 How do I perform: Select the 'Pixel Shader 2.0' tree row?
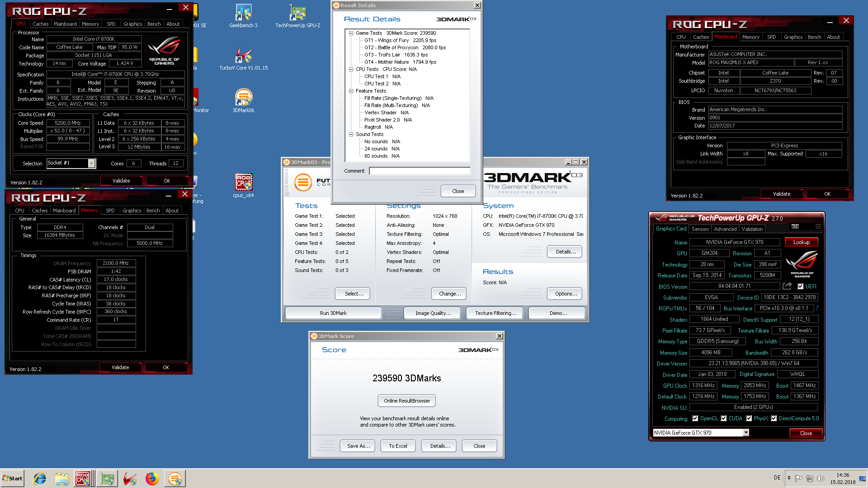pos(388,120)
